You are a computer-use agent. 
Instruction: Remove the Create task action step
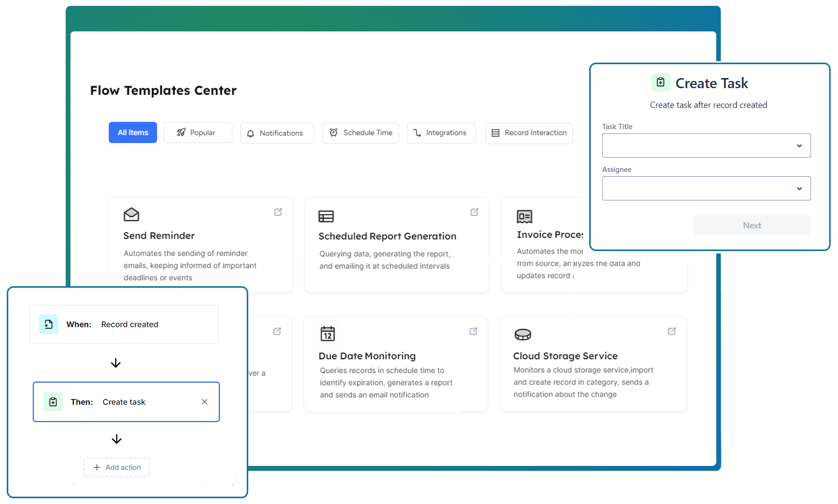204,402
